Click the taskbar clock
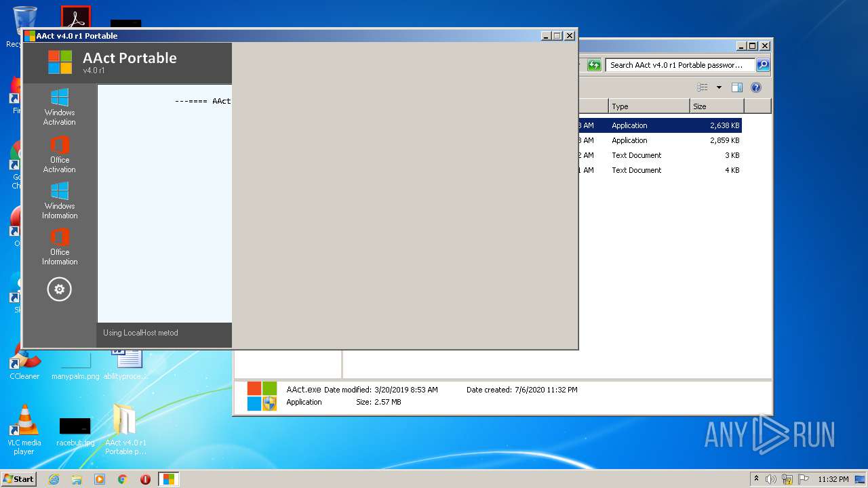The width and height of the screenshot is (868, 488). pos(833,479)
